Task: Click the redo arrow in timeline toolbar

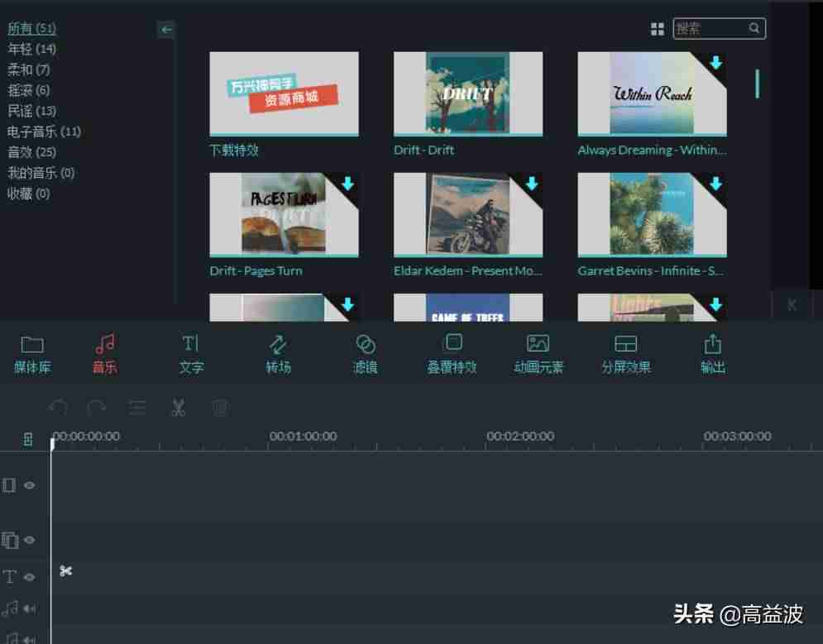Action: pyautogui.click(x=97, y=407)
